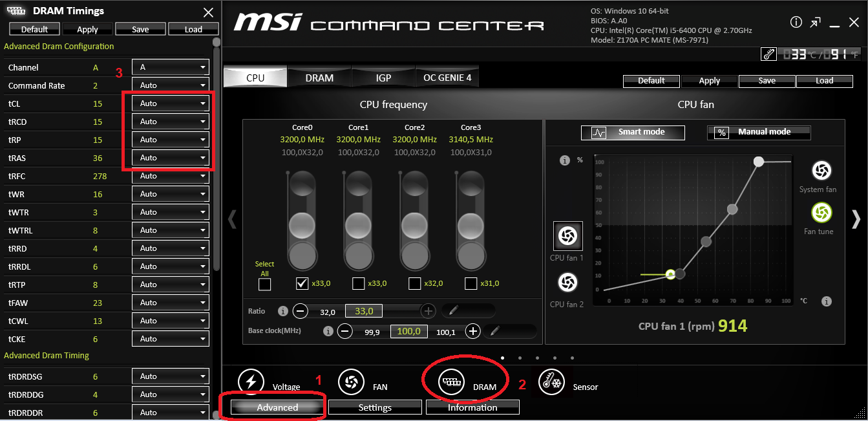Click Apply in DRAM Timings panel
868x421 pixels.
click(87, 29)
